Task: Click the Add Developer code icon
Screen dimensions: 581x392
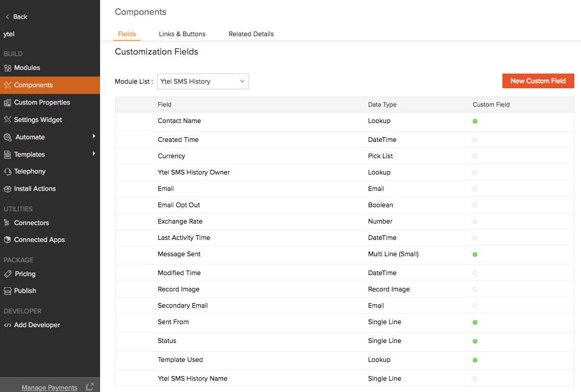Action: pos(8,325)
